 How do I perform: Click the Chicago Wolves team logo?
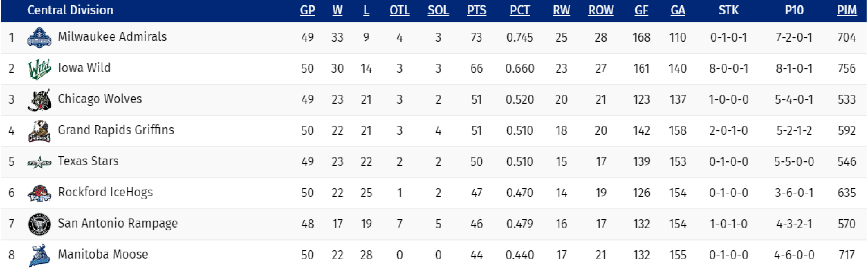39,100
